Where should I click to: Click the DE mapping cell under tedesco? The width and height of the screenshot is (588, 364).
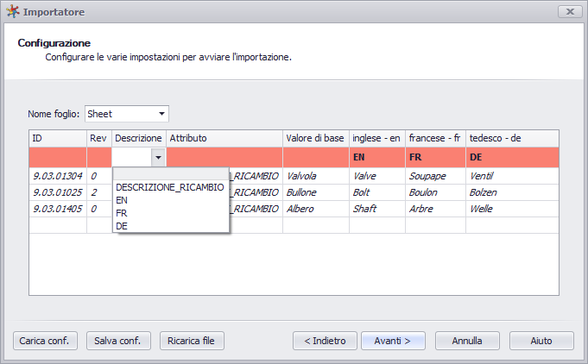(512, 157)
